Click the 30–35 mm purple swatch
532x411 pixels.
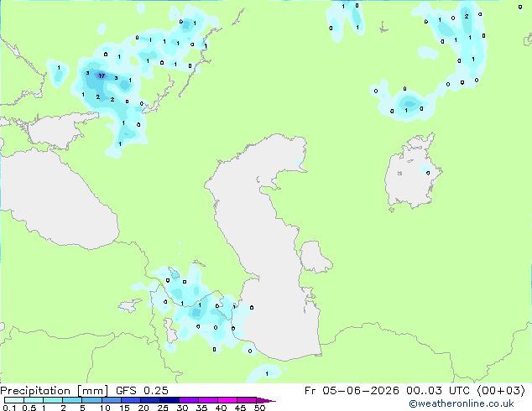tap(188, 400)
